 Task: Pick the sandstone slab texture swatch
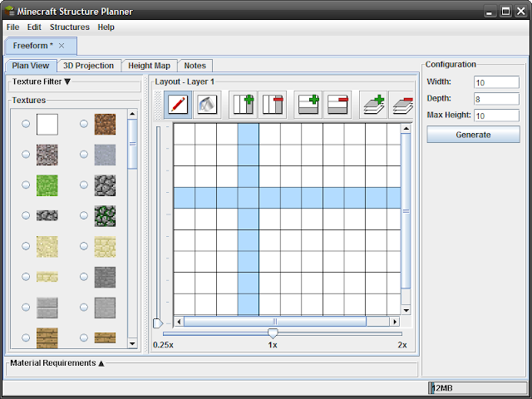47,277
